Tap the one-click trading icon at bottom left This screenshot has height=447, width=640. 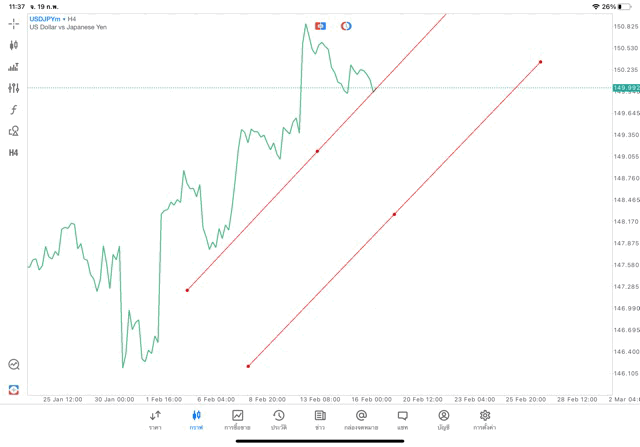[13, 389]
